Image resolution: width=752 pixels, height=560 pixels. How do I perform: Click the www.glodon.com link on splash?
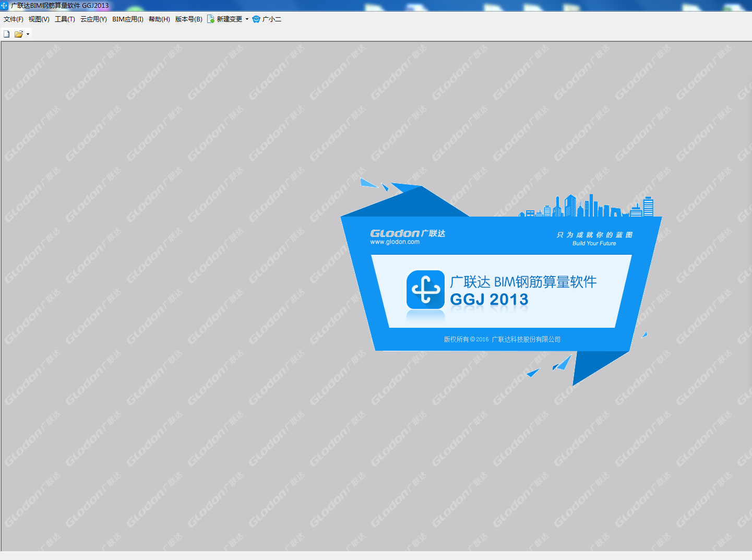point(395,242)
